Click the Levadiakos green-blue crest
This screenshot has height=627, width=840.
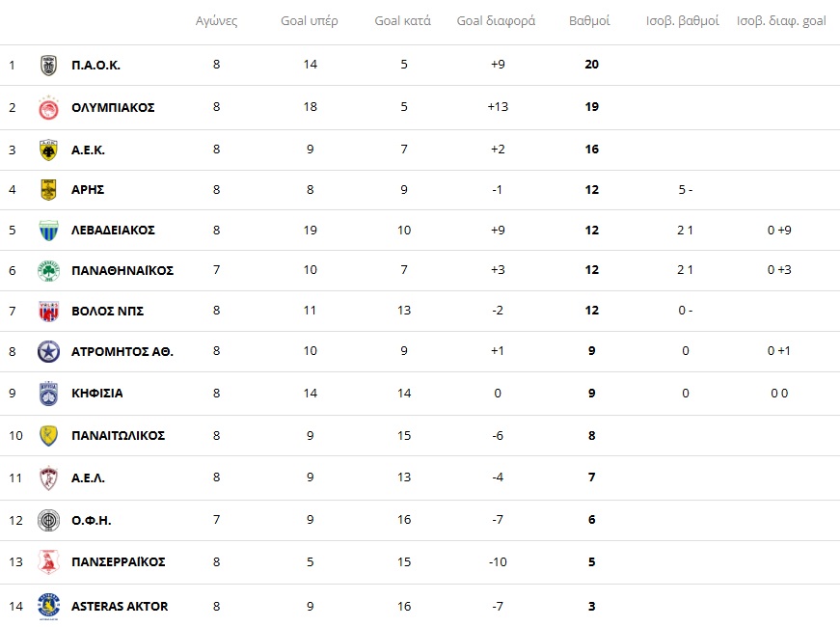pos(48,231)
